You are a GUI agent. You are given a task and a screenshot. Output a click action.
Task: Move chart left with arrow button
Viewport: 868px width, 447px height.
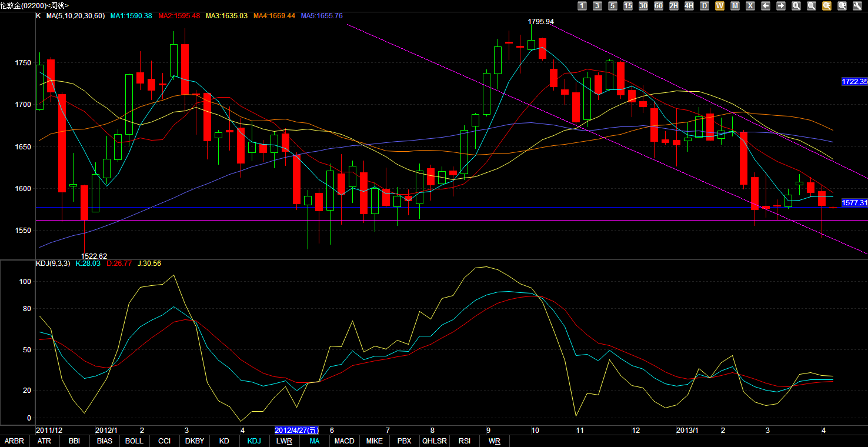pyautogui.click(x=766, y=6)
